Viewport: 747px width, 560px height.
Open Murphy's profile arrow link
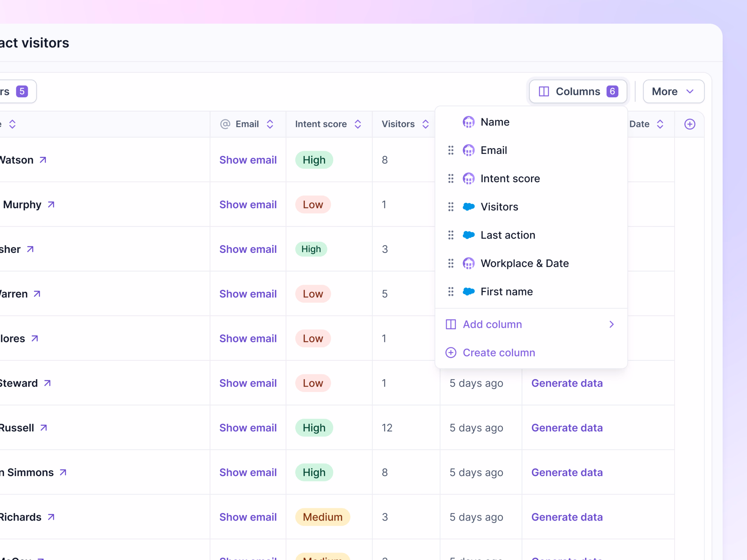click(51, 205)
